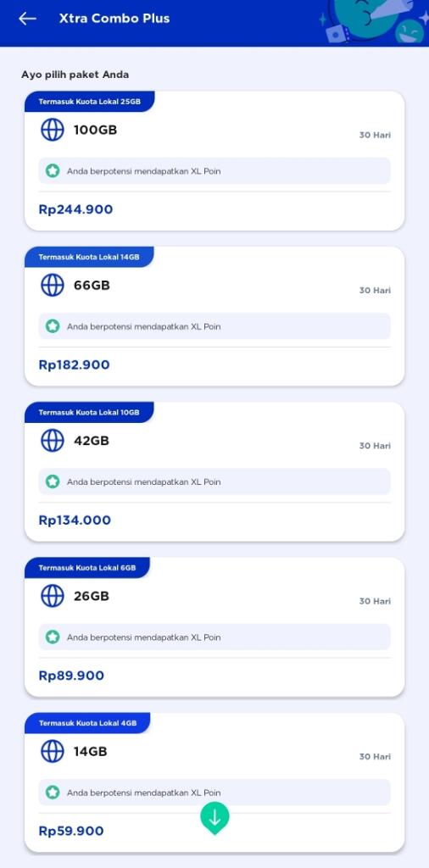Tap the green scroll-down arrow button
Image resolution: width=429 pixels, height=868 pixels.
coord(214,818)
